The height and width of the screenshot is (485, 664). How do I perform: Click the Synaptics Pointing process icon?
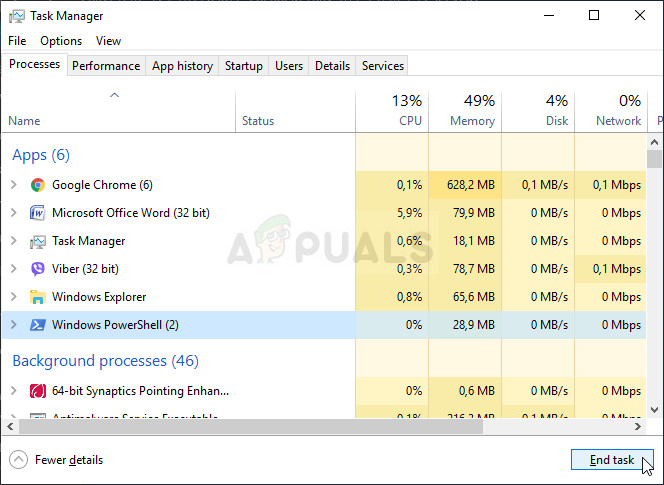[38, 391]
